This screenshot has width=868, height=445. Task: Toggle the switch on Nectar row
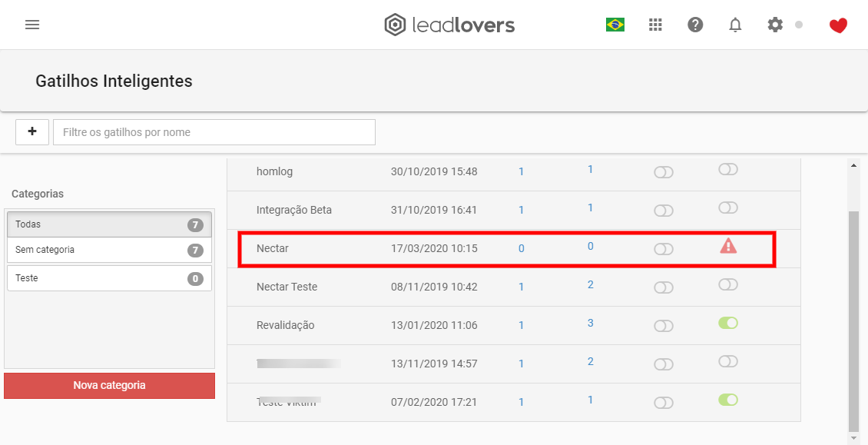click(x=663, y=249)
